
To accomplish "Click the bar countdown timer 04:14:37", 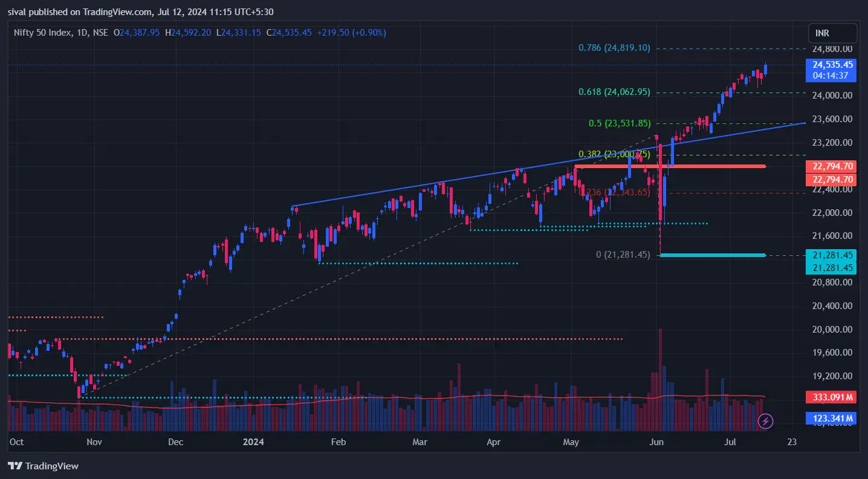I will coord(832,76).
